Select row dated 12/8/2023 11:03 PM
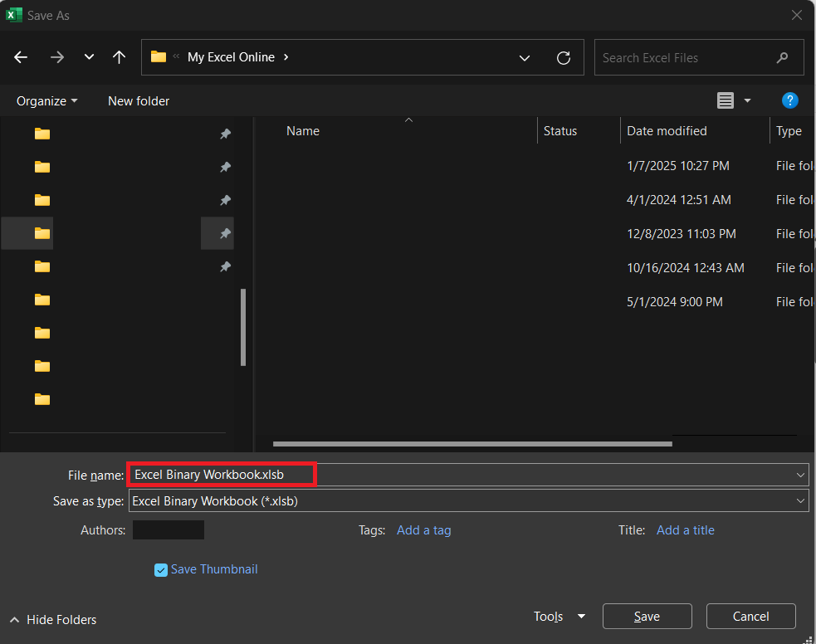This screenshot has width=816, height=644. pos(536,234)
